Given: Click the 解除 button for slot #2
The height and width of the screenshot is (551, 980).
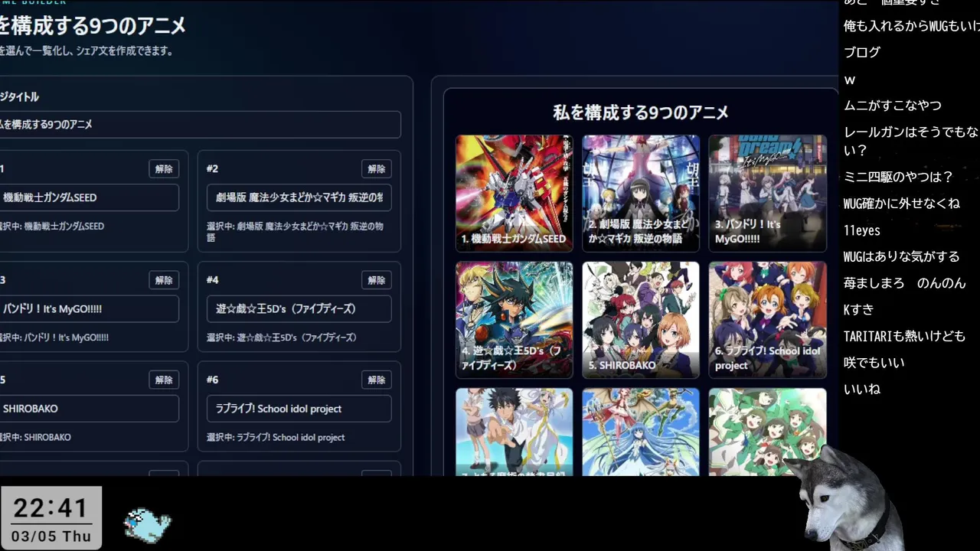Looking at the screenshot, I should point(377,169).
